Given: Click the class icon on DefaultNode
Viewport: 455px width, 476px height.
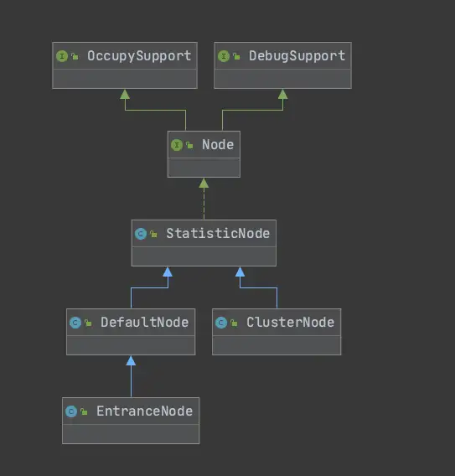Looking at the screenshot, I should [75, 323].
